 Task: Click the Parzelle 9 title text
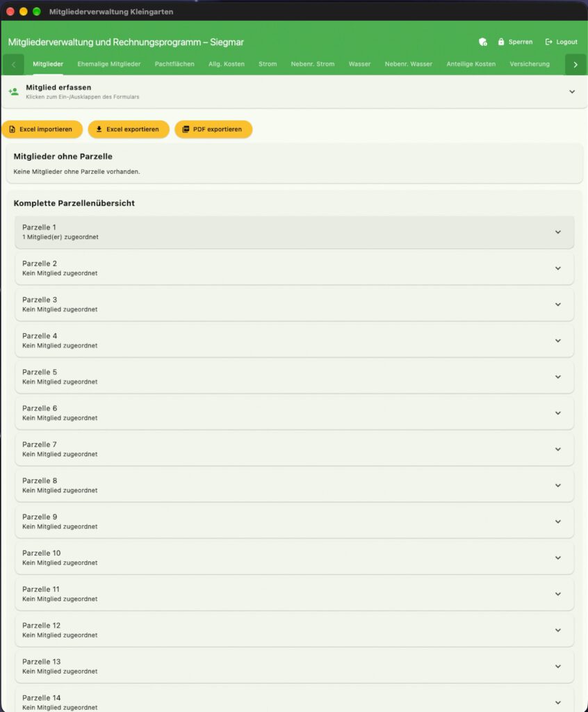point(40,517)
